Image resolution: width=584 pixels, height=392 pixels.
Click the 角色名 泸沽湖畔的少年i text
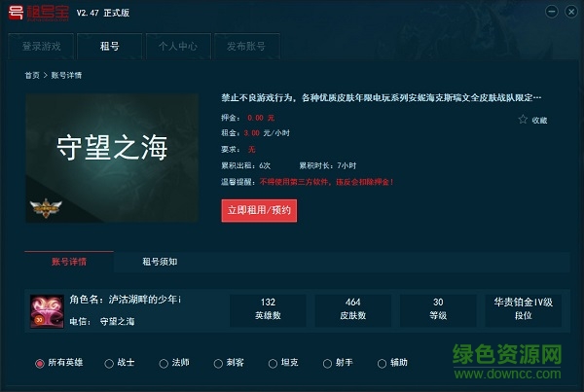pyautogui.click(x=126, y=300)
